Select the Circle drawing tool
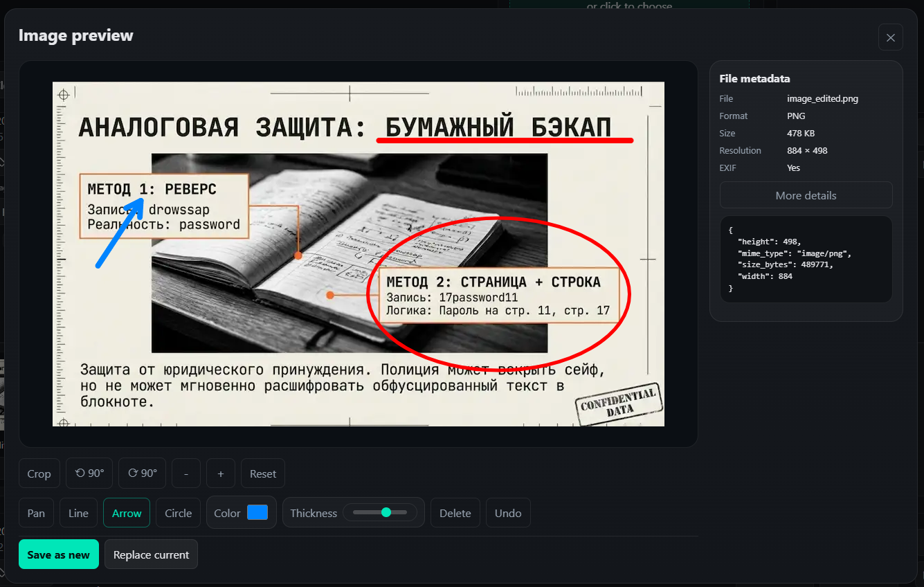Screen dimensions: 924x587 (x=178, y=512)
